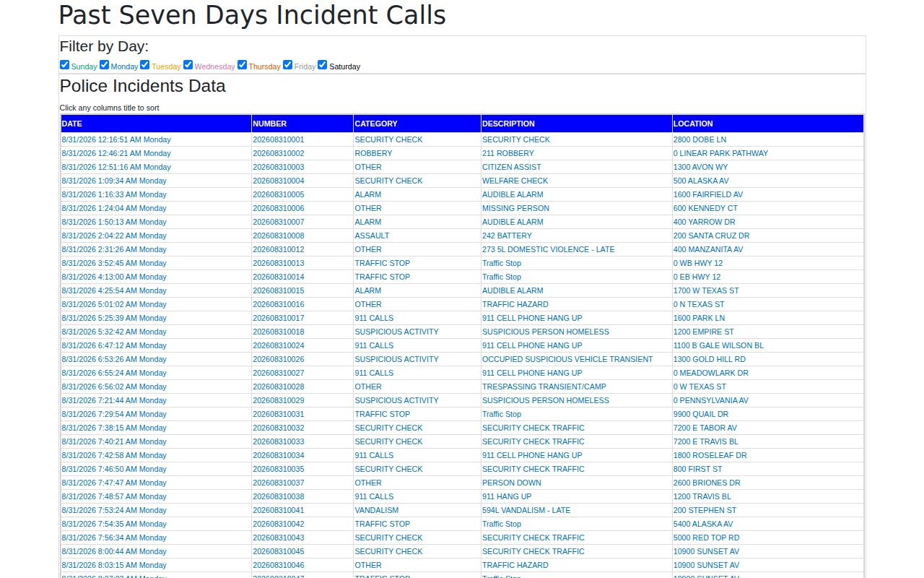Toggle the Wednesday checkbox
This screenshot has width=924, height=578.
pos(188,65)
